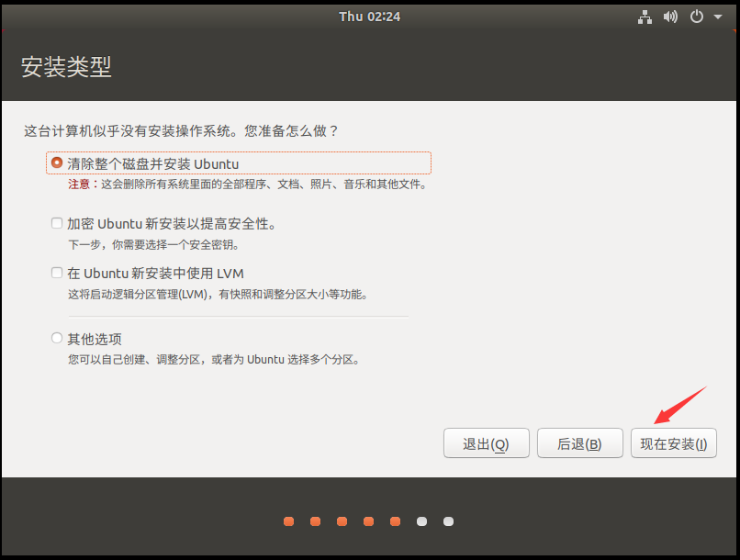Open the clock showing Thu 02:24
The width and height of the screenshot is (740, 560).
pos(369,17)
